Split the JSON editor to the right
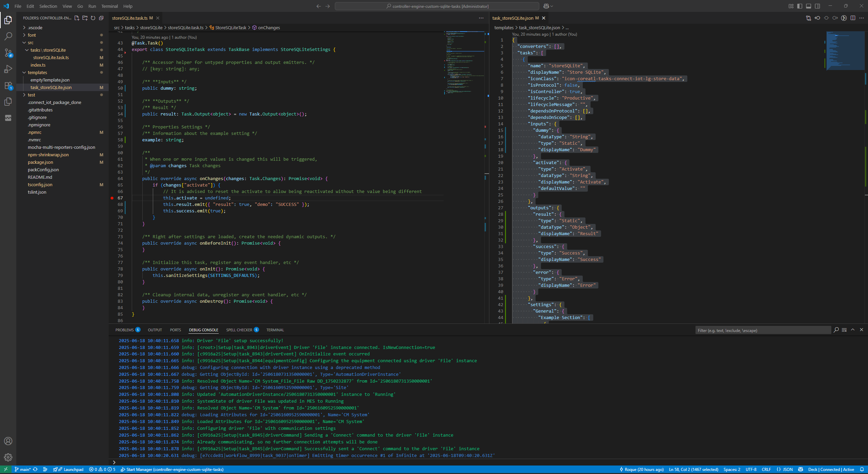This screenshot has height=474, width=868. [853, 18]
